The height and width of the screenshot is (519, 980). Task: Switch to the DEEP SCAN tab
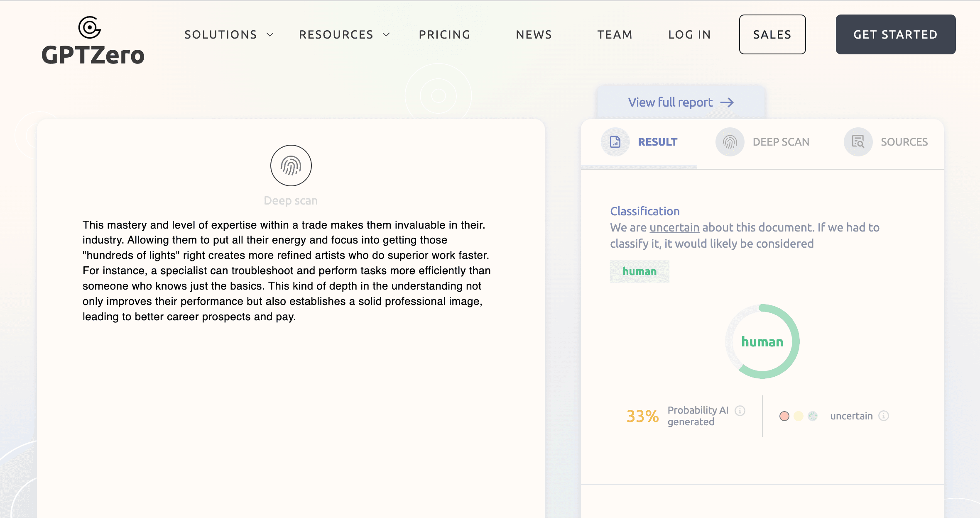(781, 142)
